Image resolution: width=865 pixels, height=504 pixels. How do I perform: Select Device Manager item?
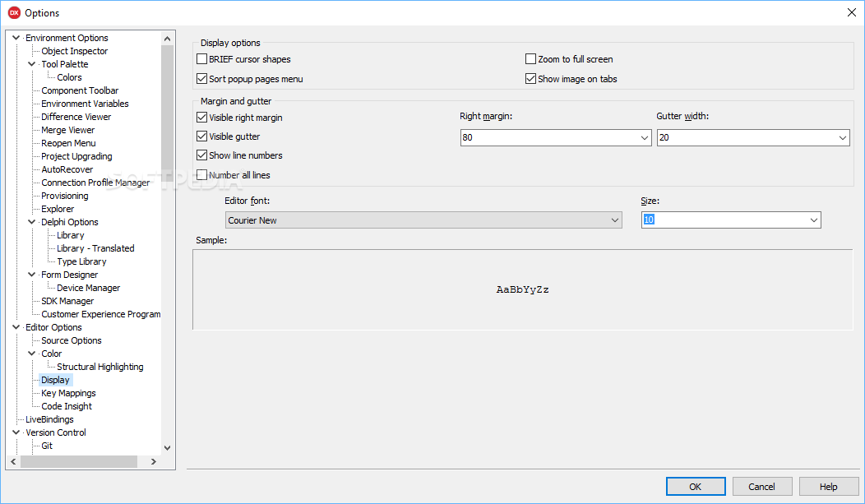tap(88, 288)
